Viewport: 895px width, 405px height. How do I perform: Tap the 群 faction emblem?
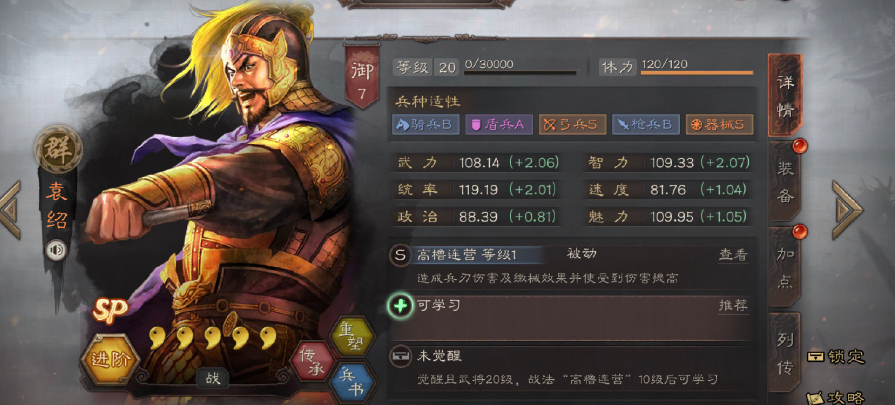58,149
